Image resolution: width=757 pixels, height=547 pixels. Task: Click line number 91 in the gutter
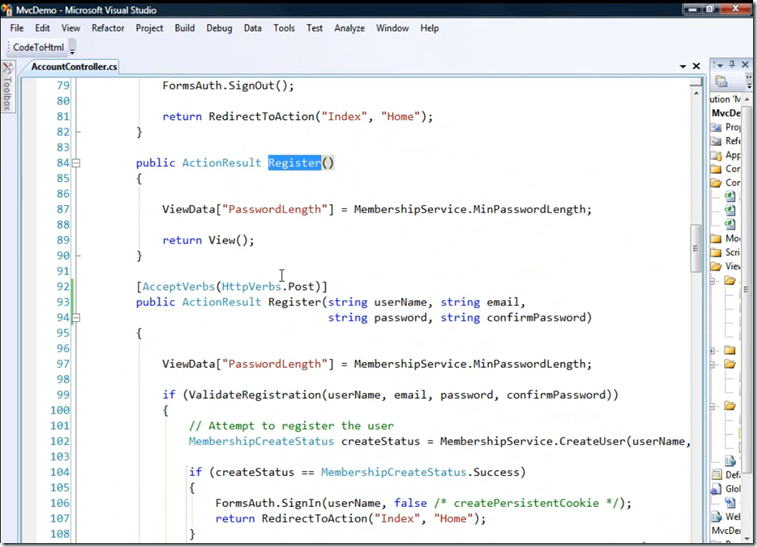point(63,271)
